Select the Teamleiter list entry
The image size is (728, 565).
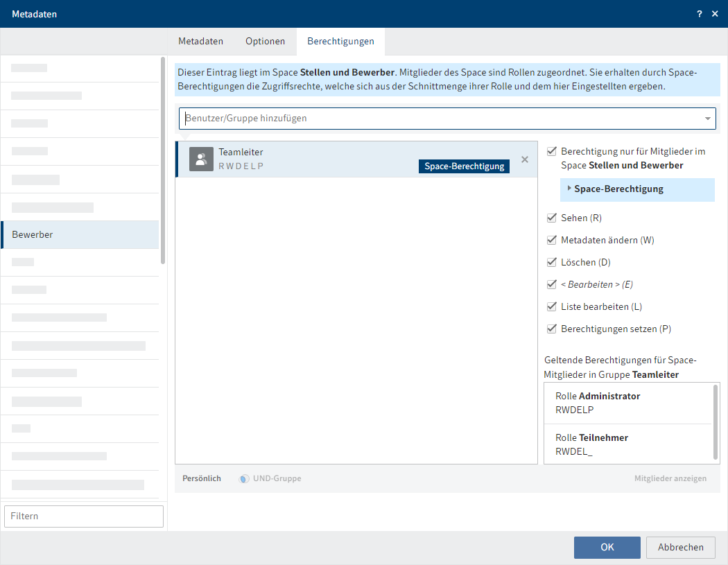click(356, 159)
